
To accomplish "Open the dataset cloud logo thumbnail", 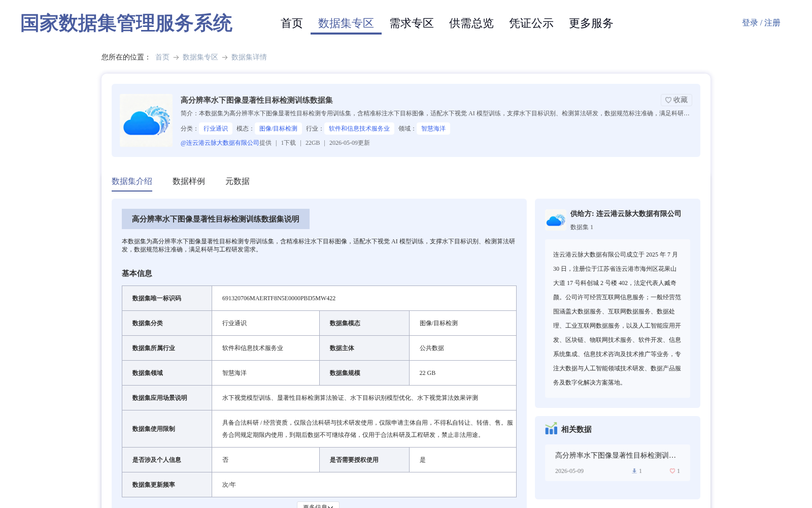I will click(x=146, y=120).
